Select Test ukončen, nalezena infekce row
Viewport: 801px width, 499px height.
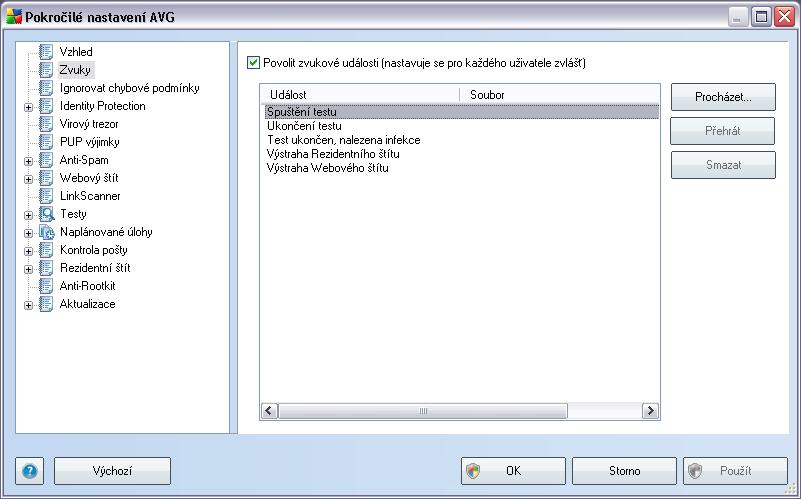point(461,140)
